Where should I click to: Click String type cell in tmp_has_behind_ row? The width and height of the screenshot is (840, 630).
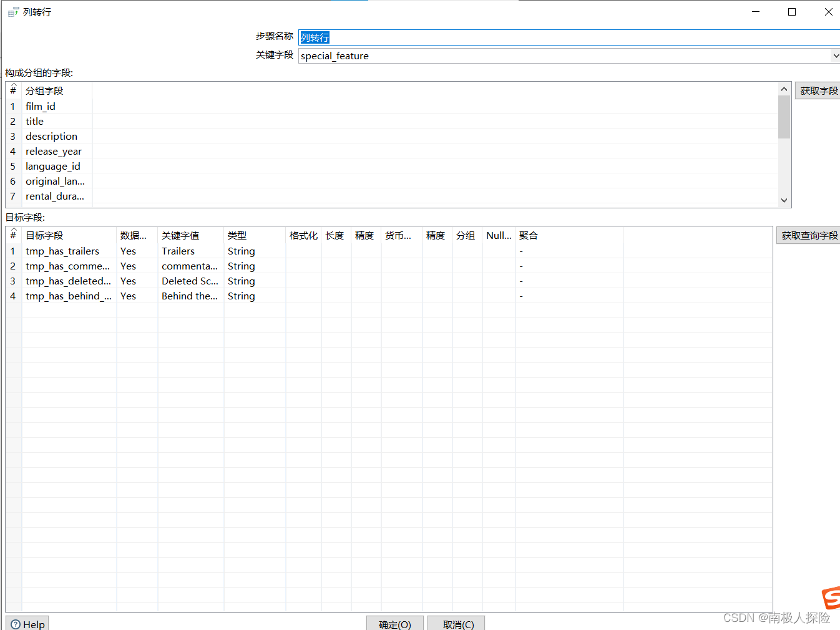pyautogui.click(x=254, y=296)
